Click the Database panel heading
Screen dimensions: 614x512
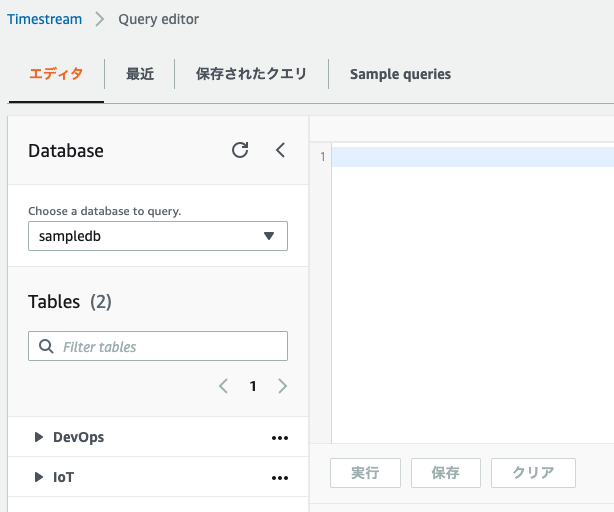tap(66, 151)
